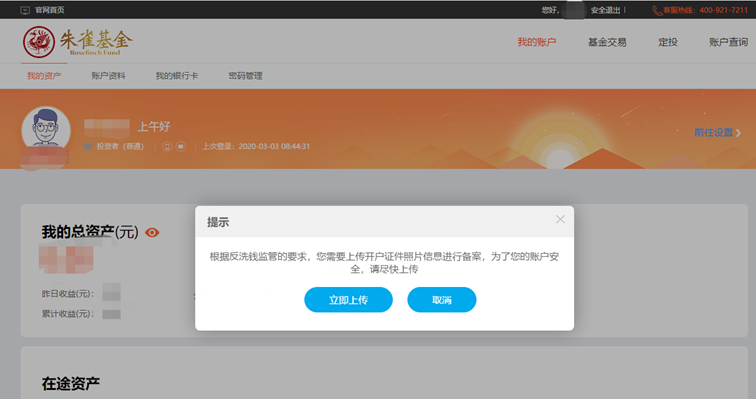
Task: Open 我的账户 navigation menu
Action: [x=537, y=42]
